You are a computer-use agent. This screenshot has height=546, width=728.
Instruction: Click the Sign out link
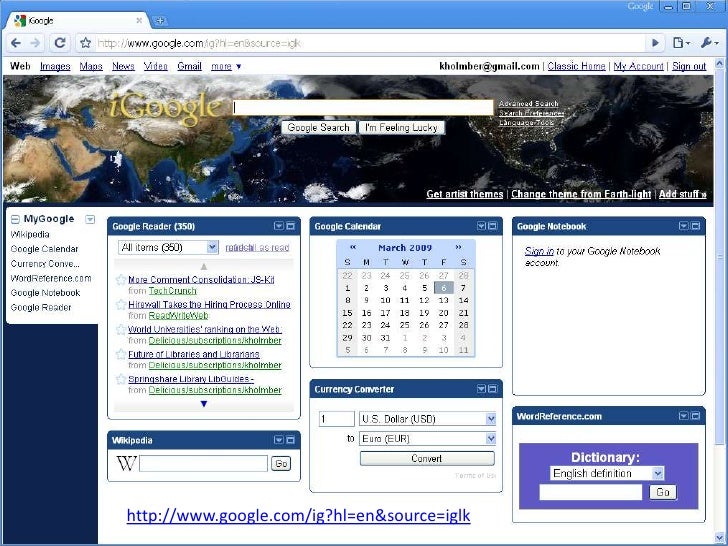pyautogui.click(x=689, y=66)
